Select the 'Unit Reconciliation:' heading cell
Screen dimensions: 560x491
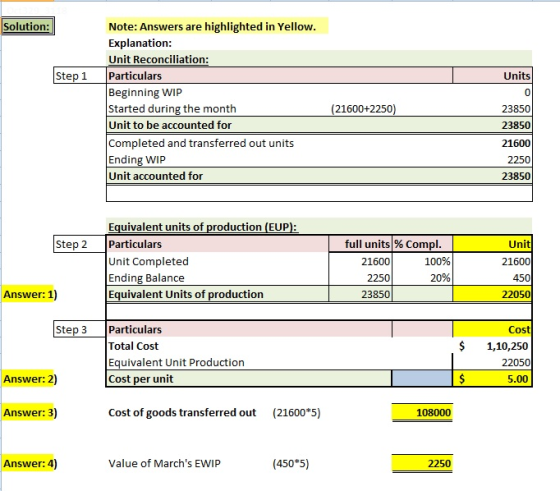pos(159,59)
